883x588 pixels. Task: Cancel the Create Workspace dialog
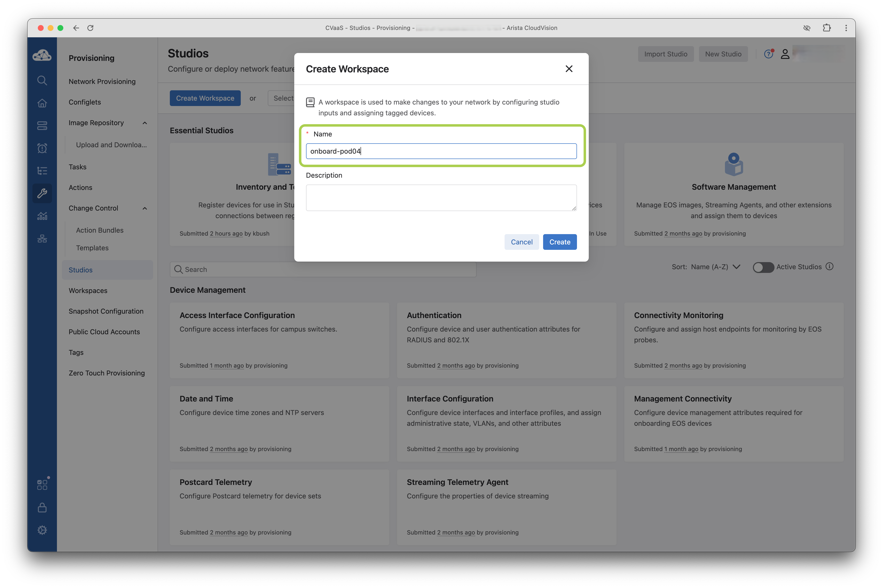(x=521, y=242)
